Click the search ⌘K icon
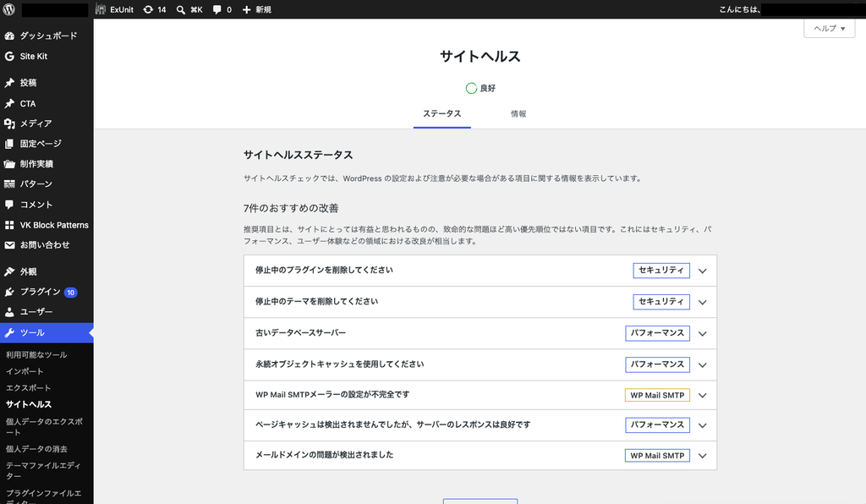 181,10
